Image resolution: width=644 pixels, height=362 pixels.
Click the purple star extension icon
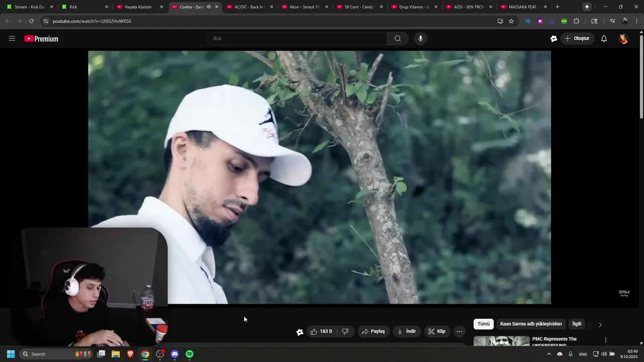[540, 21]
